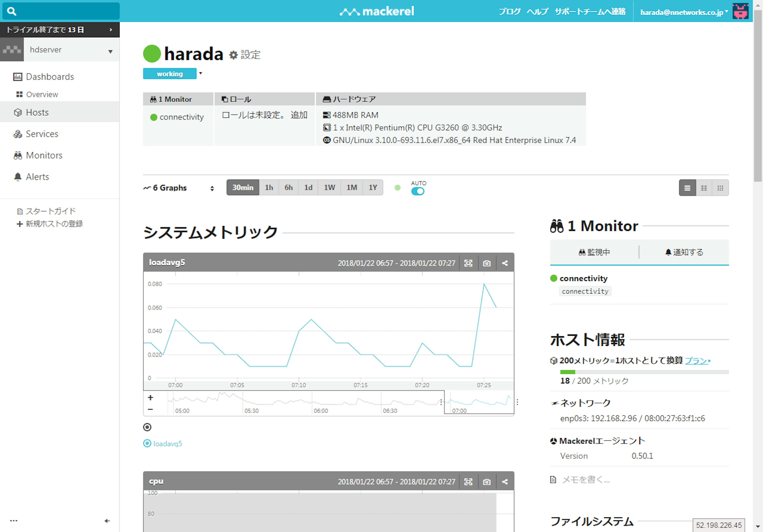This screenshot has width=763, height=532.
Task: Expand cpu graph to fullscreen
Action: 468,482
